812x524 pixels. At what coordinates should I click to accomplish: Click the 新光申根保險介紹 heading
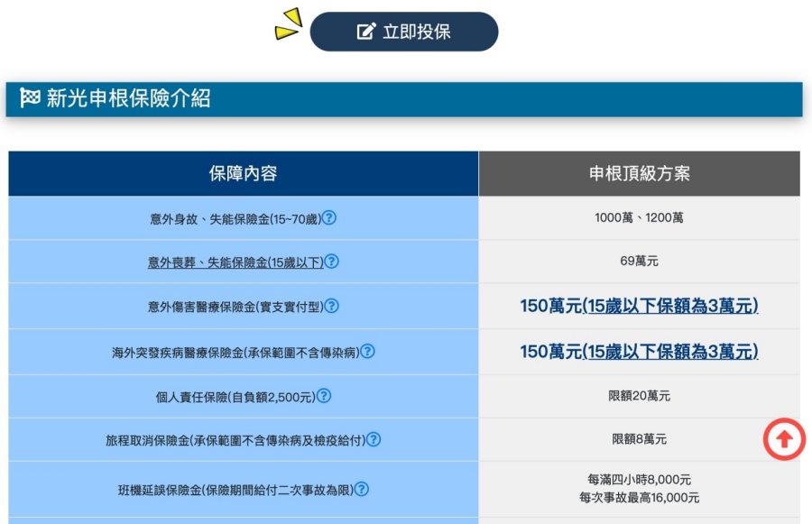point(128,98)
